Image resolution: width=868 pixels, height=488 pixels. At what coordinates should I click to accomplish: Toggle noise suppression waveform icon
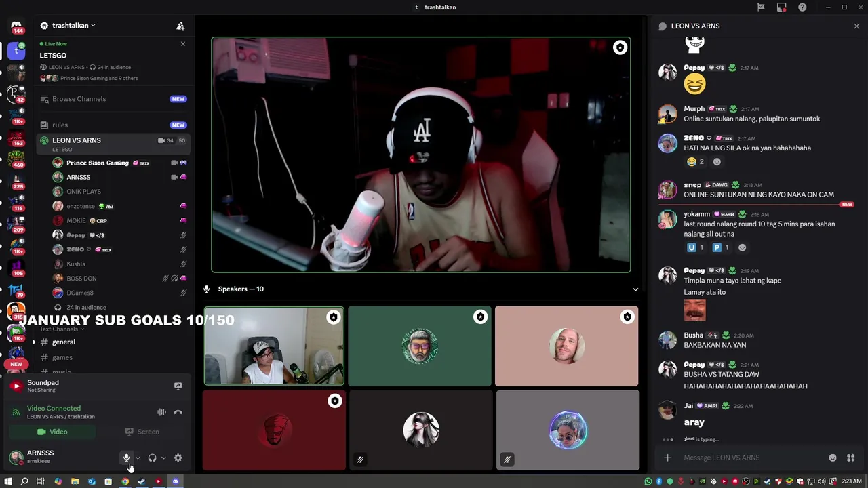pos(161,412)
